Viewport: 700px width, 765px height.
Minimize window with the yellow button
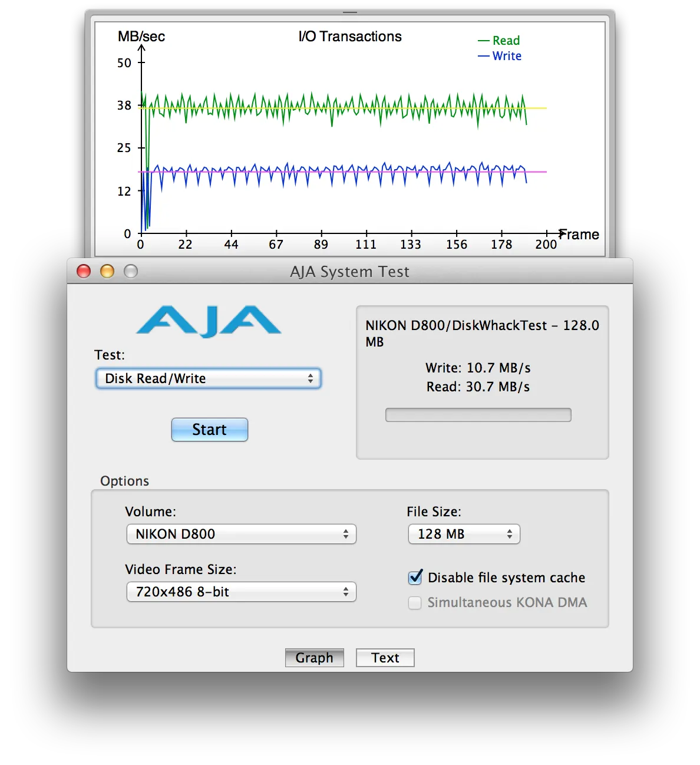(107, 271)
